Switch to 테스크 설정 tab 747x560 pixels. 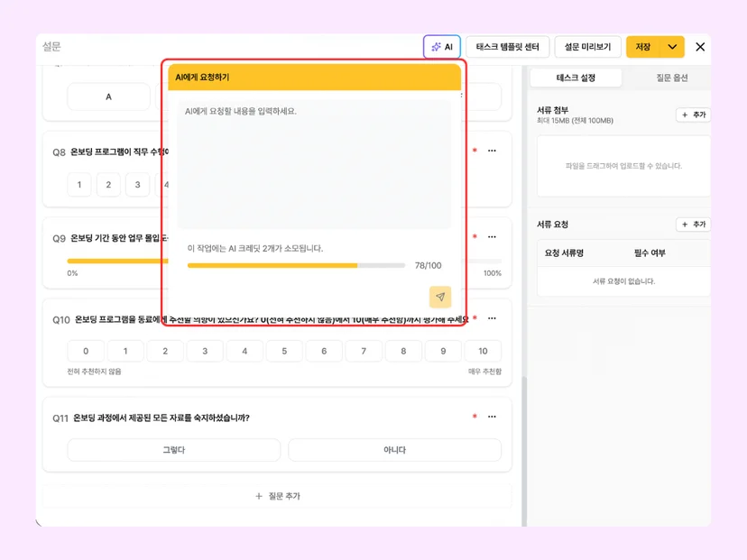point(576,78)
